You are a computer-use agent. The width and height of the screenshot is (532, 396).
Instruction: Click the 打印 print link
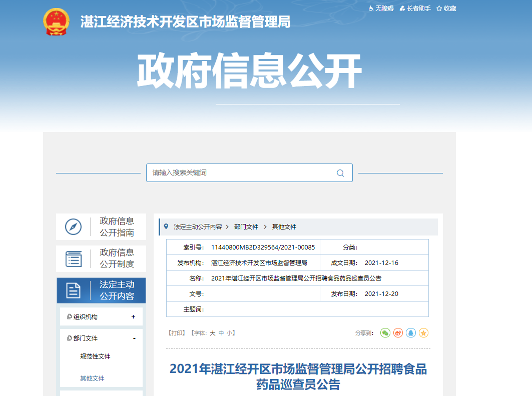click(177, 333)
